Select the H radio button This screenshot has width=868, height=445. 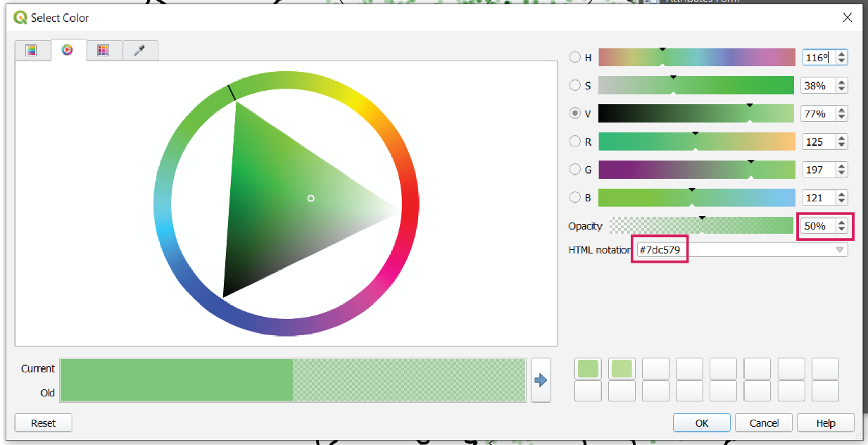(575, 57)
